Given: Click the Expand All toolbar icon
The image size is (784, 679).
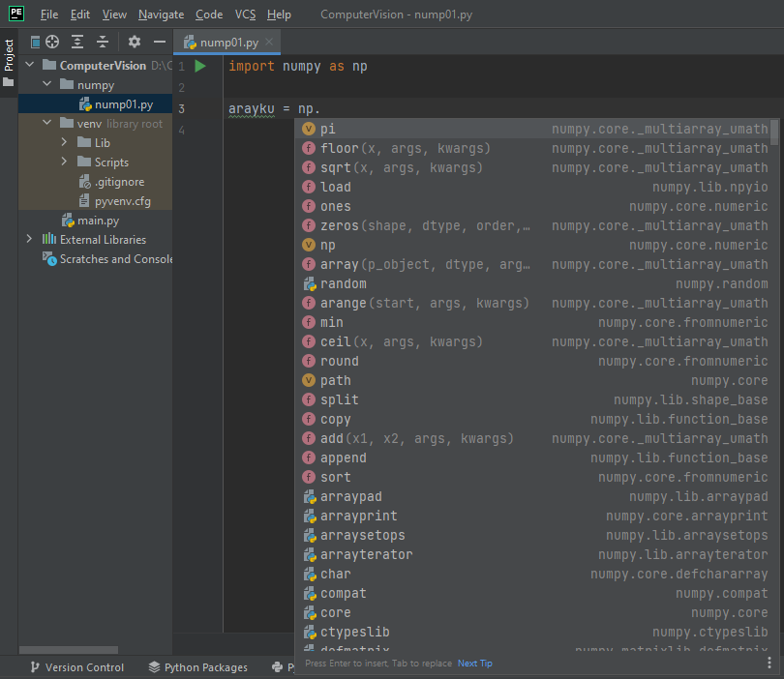Looking at the screenshot, I should [77, 42].
